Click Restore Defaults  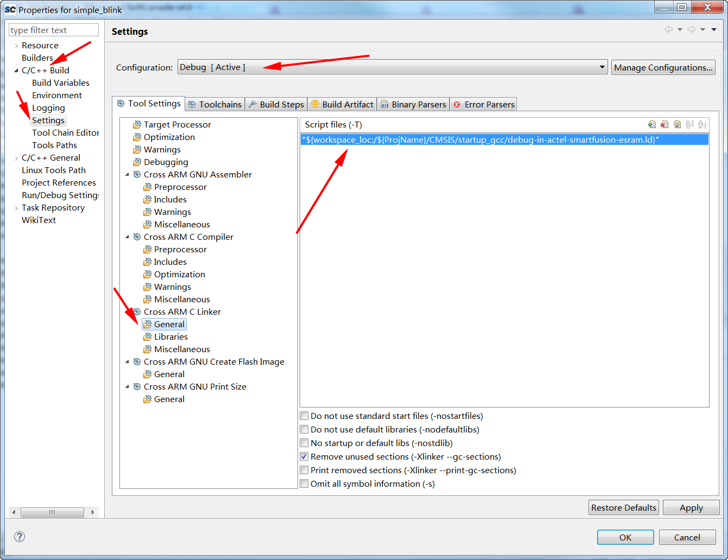(x=623, y=507)
